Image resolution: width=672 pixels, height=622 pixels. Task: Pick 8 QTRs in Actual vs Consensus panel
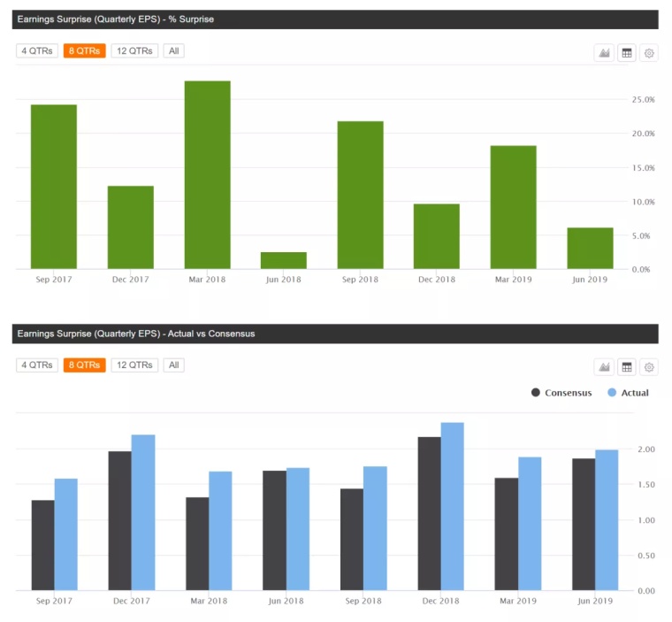84,365
